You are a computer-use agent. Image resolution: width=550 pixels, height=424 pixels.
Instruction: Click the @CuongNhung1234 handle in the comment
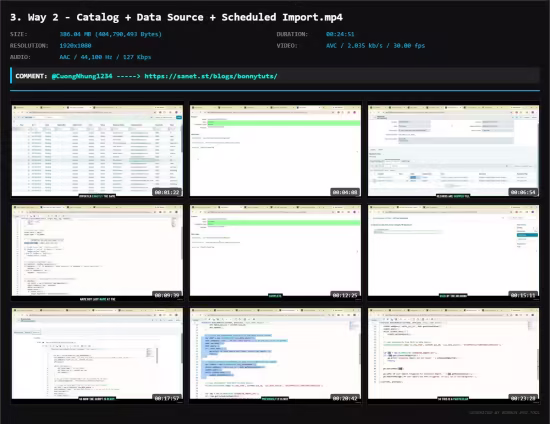click(82, 76)
